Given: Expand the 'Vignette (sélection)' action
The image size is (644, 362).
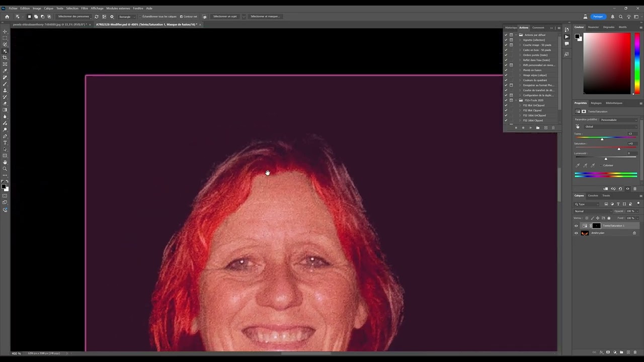Looking at the screenshot, I should tap(520, 40).
